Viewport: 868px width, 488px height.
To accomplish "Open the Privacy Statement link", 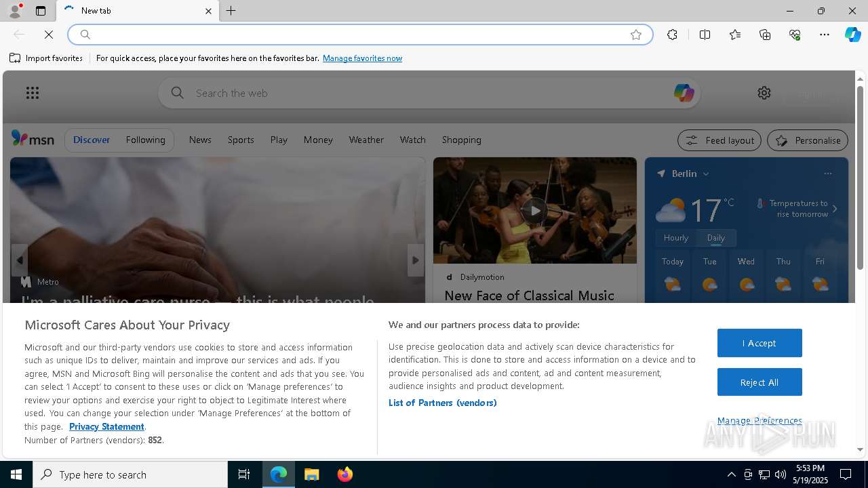I will pyautogui.click(x=106, y=426).
